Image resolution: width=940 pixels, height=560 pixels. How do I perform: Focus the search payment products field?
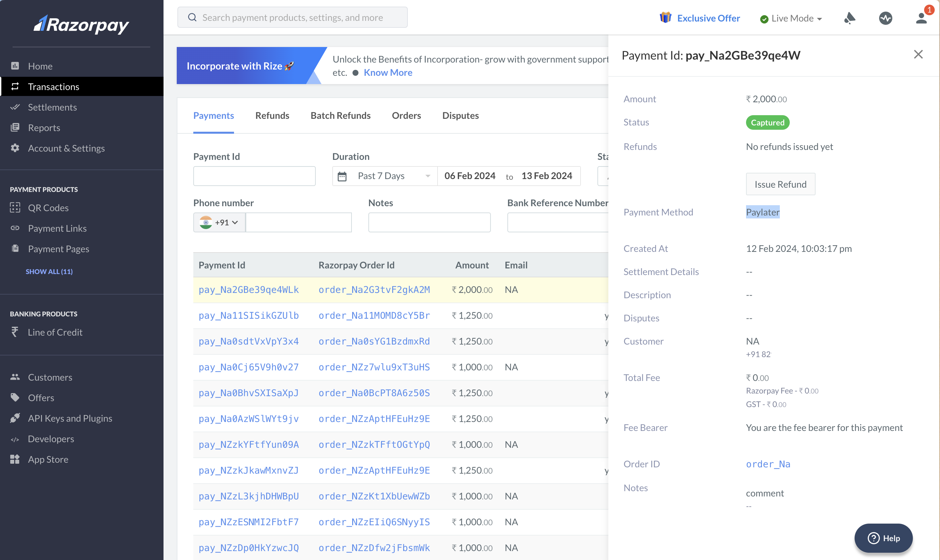(293, 17)
